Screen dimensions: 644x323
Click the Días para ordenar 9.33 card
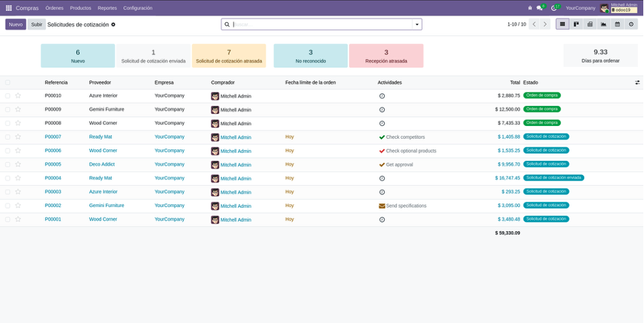601,55
